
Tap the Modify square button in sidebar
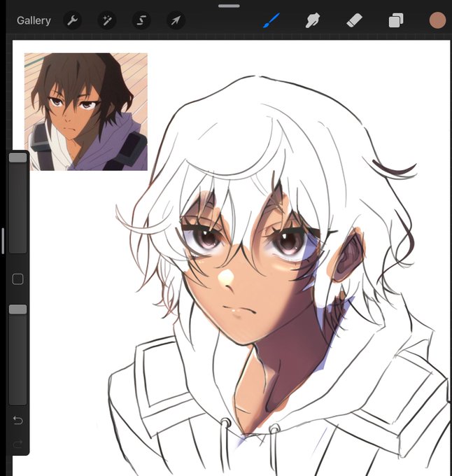(x=18, y=279)
